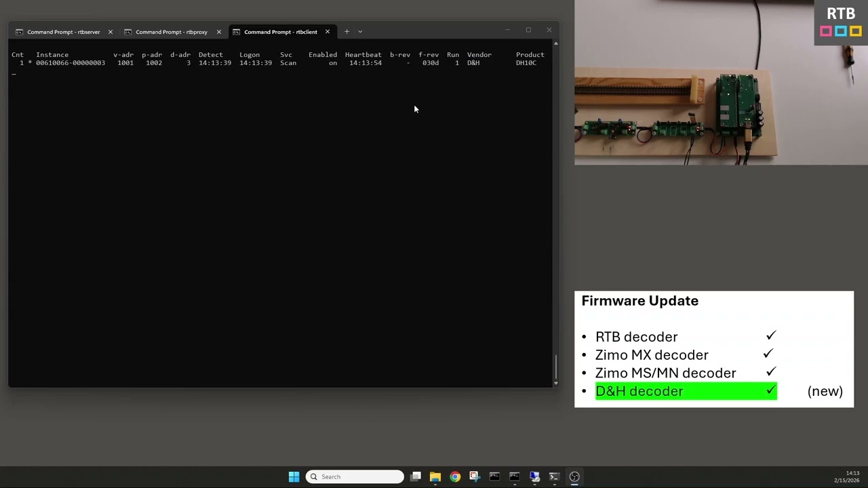Click the RTB decoder list item
The width and height of the screenshot is (868, 488).
click(x=636, y=337)
